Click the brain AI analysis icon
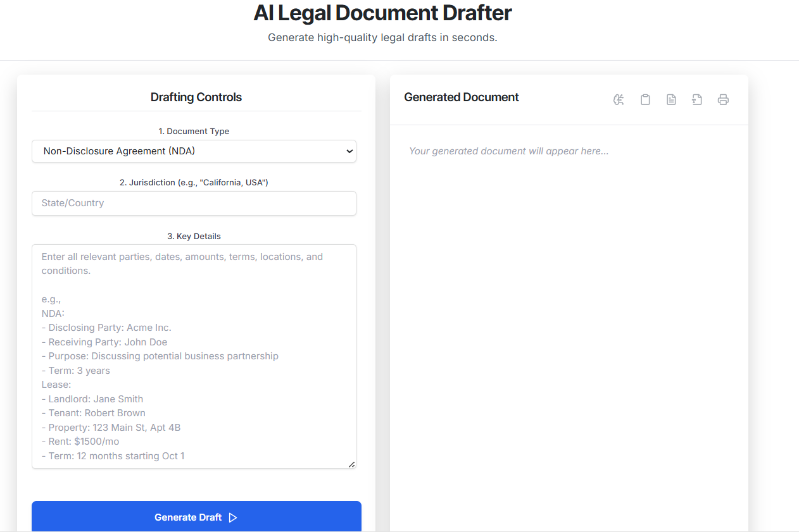Viewport: 799px width, 532px height. [619, 99]
